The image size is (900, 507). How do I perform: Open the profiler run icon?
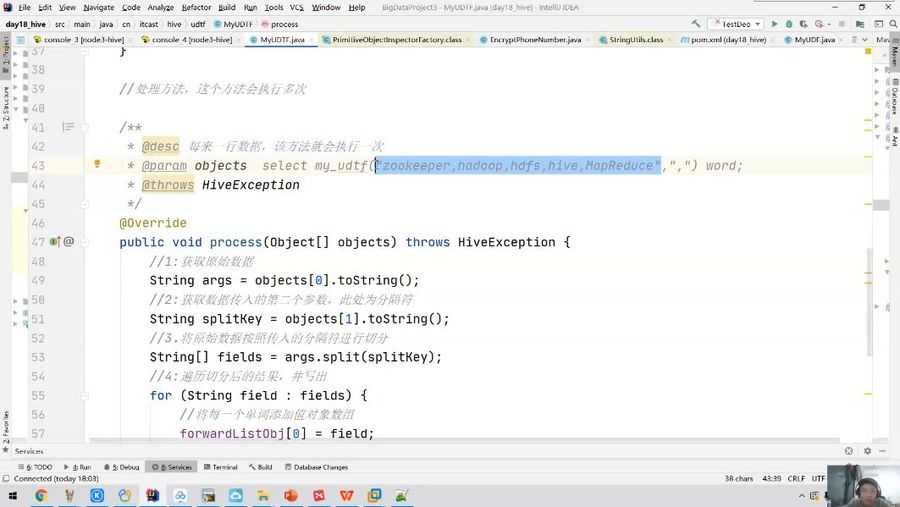818,24
